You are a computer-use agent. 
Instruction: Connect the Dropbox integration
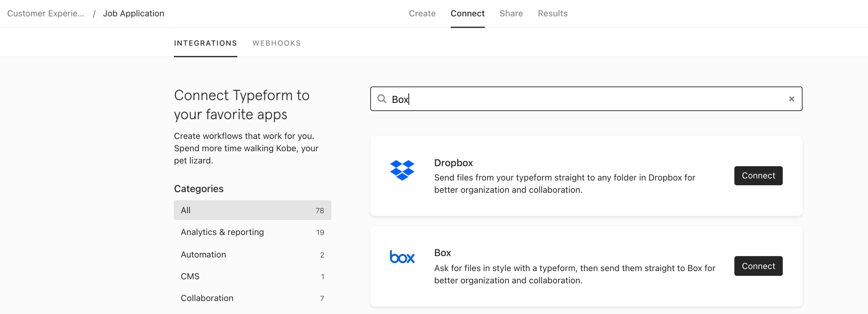(758, 175)
